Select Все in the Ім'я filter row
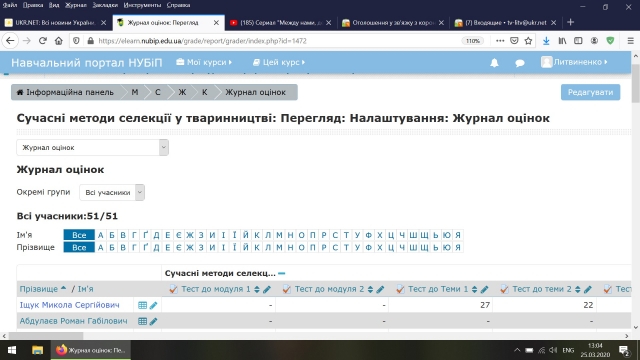The image size is (640, 360). click(79, 235)
